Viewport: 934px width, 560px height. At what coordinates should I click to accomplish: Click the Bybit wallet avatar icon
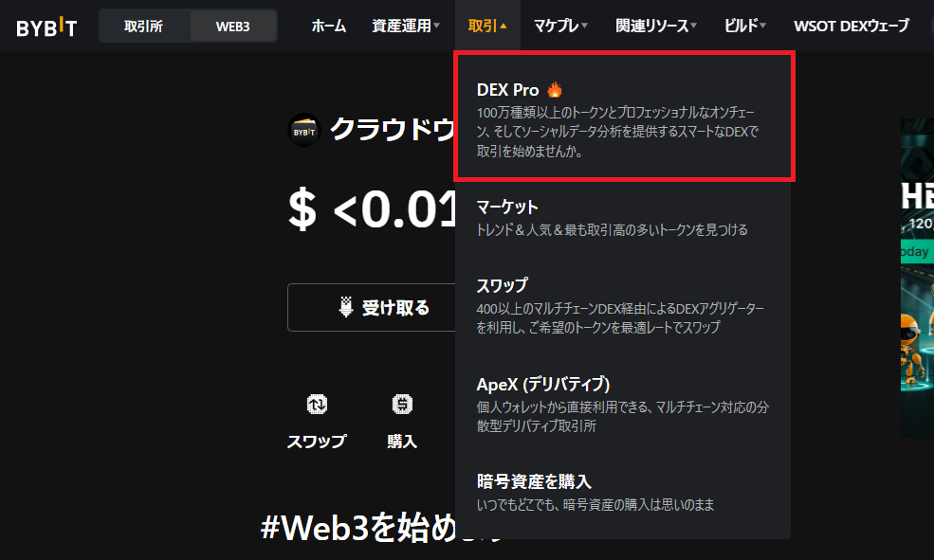point(303,131)
